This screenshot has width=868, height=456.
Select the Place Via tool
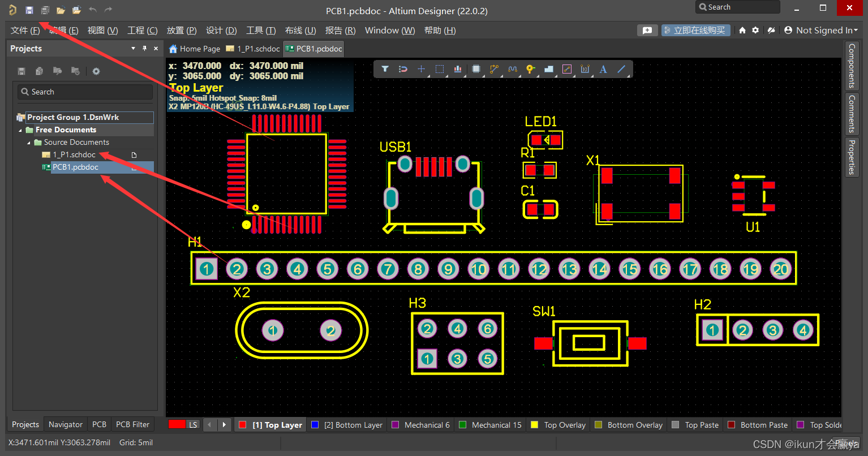coord(530,68)
